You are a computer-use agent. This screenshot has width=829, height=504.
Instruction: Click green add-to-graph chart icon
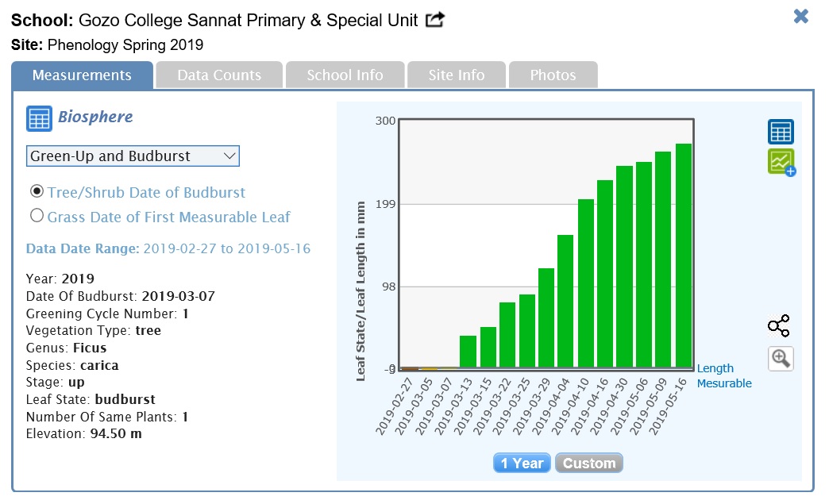coord(781,162)
